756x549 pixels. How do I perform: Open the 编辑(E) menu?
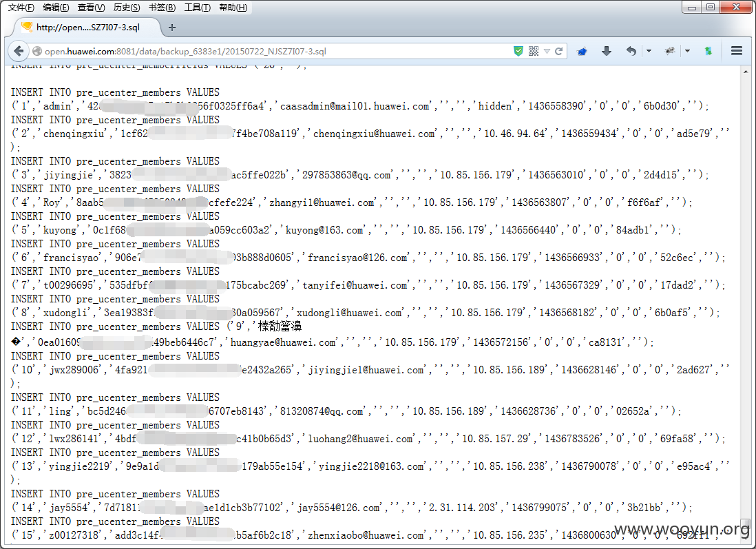click(x=56, y=8)
